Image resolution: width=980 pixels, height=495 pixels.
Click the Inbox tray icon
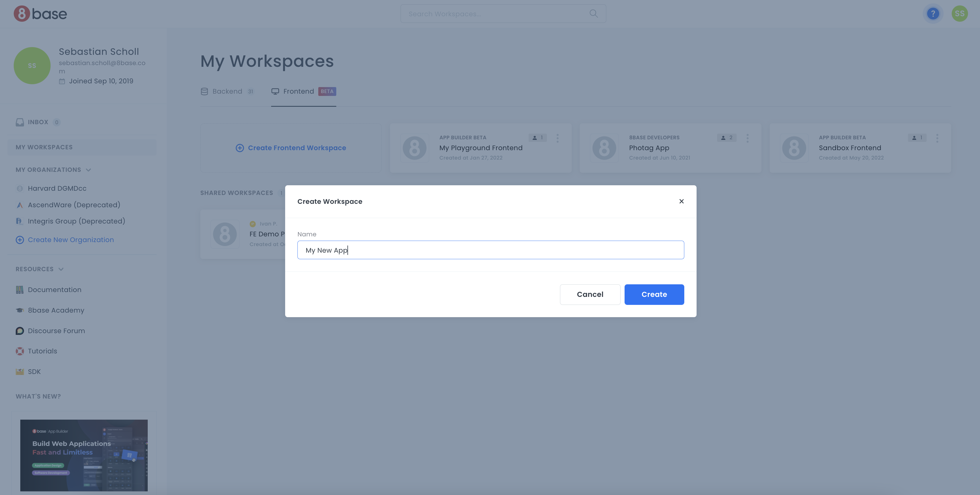click(x=20, y=122)
